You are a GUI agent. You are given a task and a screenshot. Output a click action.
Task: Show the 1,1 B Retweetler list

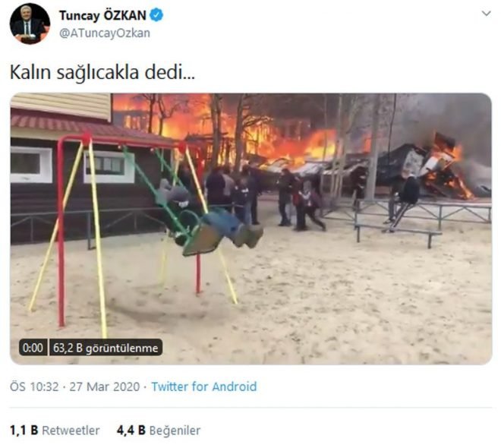(x=55, y=431)
